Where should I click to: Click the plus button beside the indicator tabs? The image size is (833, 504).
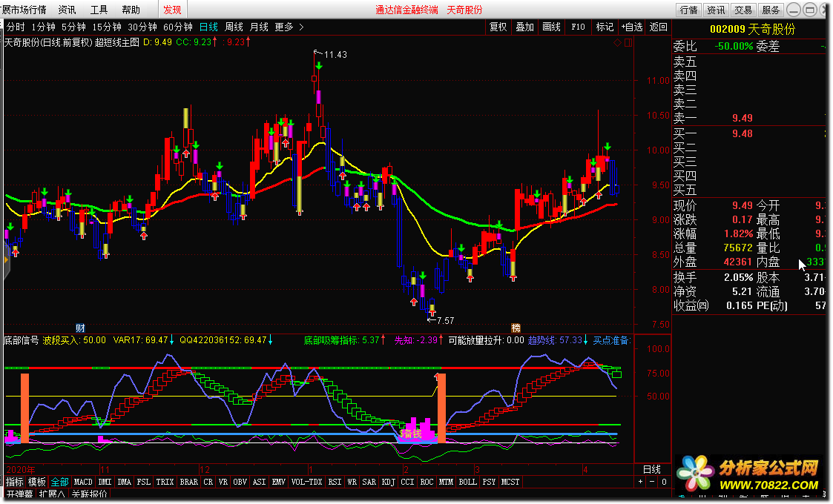coord(640,482)
